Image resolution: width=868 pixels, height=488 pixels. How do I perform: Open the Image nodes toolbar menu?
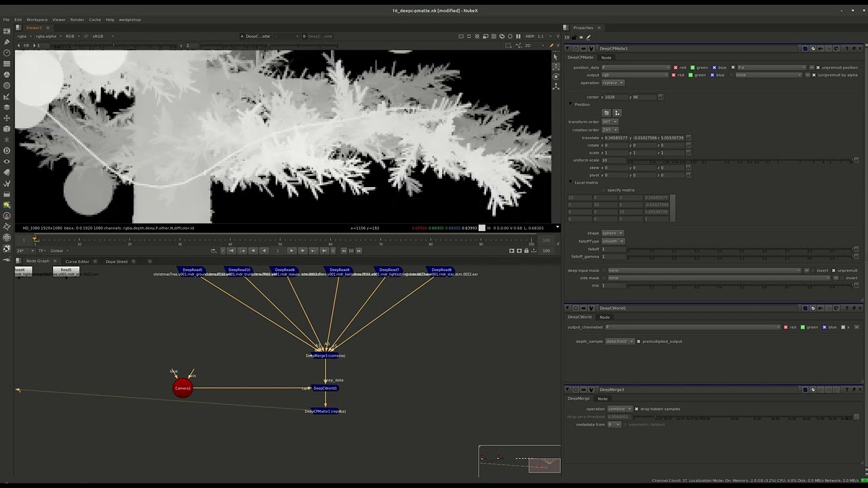click(x=7, y=31)
